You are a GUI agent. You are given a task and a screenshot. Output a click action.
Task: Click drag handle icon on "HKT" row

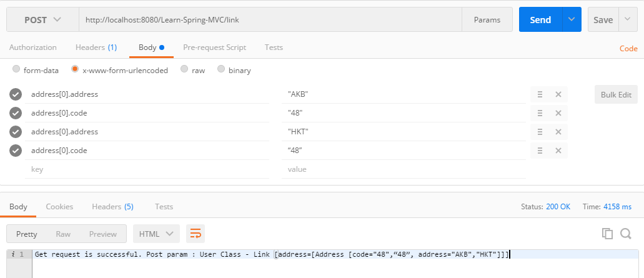(540, 132)
